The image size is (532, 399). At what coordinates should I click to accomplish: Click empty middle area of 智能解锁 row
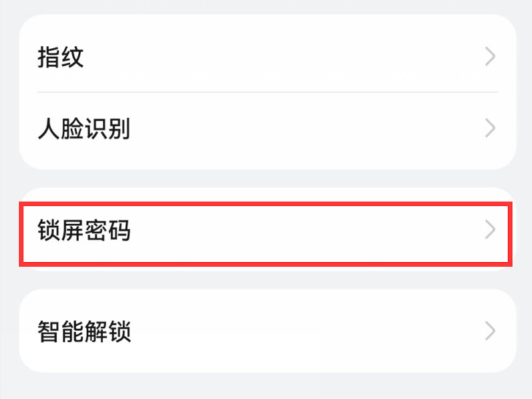pyautogui.click(x=299, y=331)
